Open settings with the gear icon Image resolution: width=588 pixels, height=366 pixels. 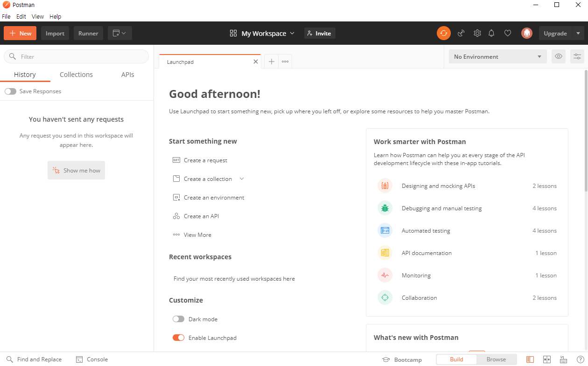(477, 33)
